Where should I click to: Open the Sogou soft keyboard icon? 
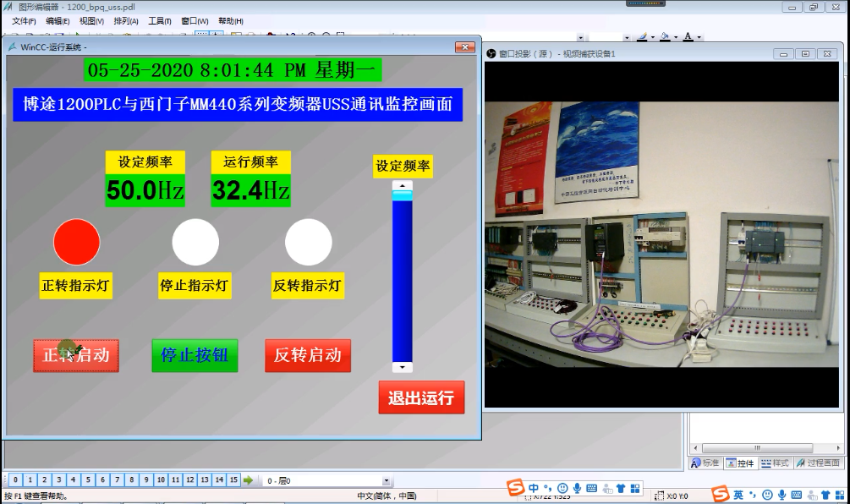tap(591, 488)
